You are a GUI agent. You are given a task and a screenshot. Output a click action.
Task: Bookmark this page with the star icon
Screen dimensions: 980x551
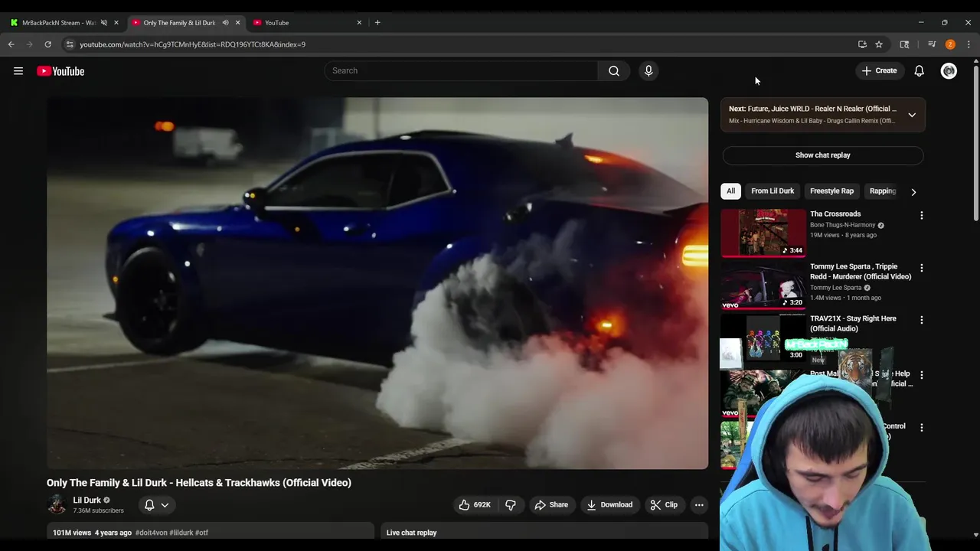879,44
